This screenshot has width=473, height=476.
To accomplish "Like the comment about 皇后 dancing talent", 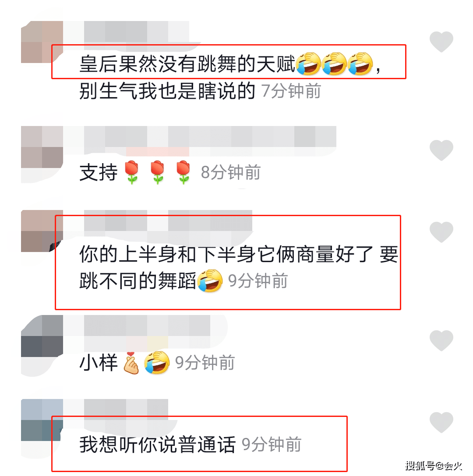I will (441, 42).
